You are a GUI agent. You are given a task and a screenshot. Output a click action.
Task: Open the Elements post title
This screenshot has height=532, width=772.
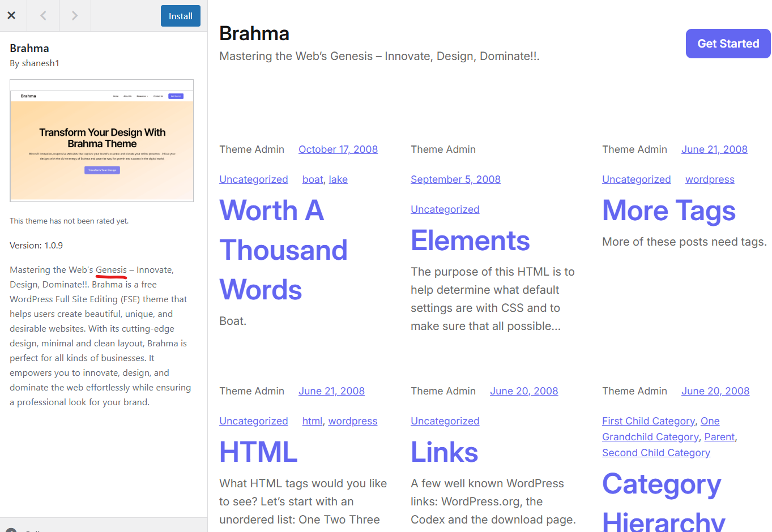click(470, 241)
